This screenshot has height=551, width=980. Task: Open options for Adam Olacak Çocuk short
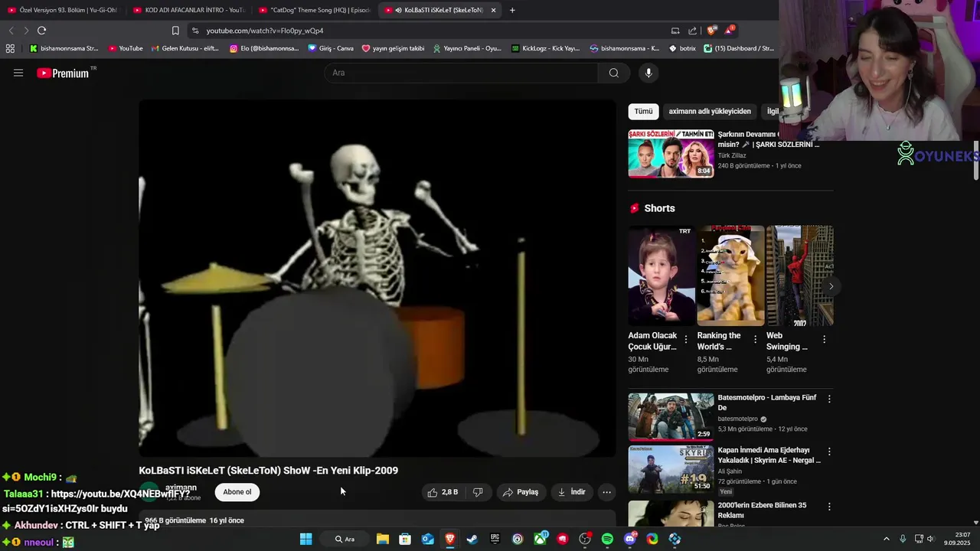click(686, 339)
